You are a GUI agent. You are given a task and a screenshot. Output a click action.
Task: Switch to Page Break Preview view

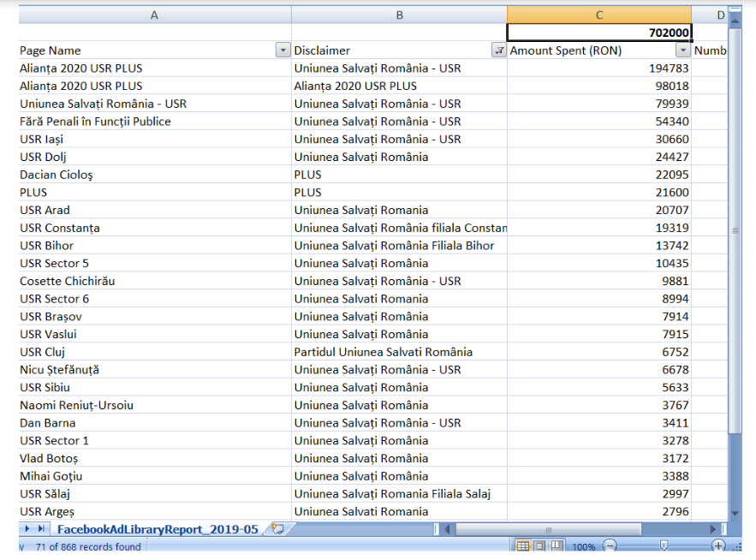(557, 546)
